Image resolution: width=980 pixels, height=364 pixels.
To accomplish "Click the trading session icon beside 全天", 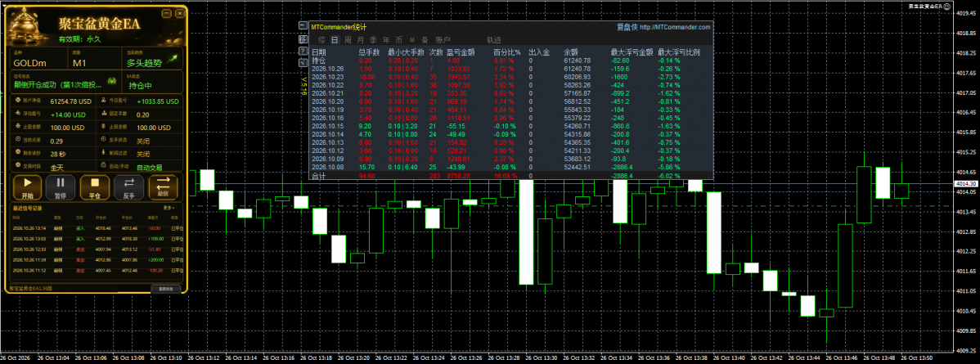I will (x=17, y=166).
